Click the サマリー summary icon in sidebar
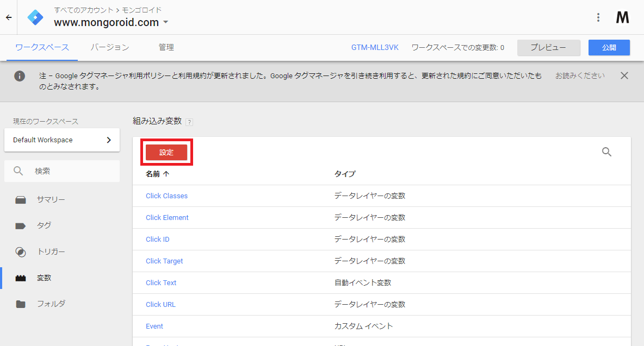This screenshot has width=644, height=346. pyautogui.click(x=21, y=200)
